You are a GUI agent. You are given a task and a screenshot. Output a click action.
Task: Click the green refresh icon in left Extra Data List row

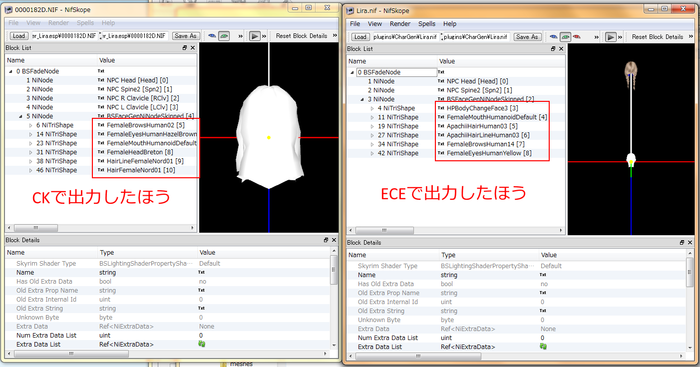coord(202,344)
